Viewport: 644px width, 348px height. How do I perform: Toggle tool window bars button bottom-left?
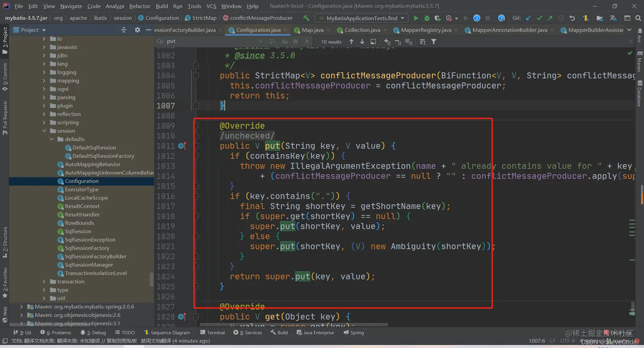point(5,341)
